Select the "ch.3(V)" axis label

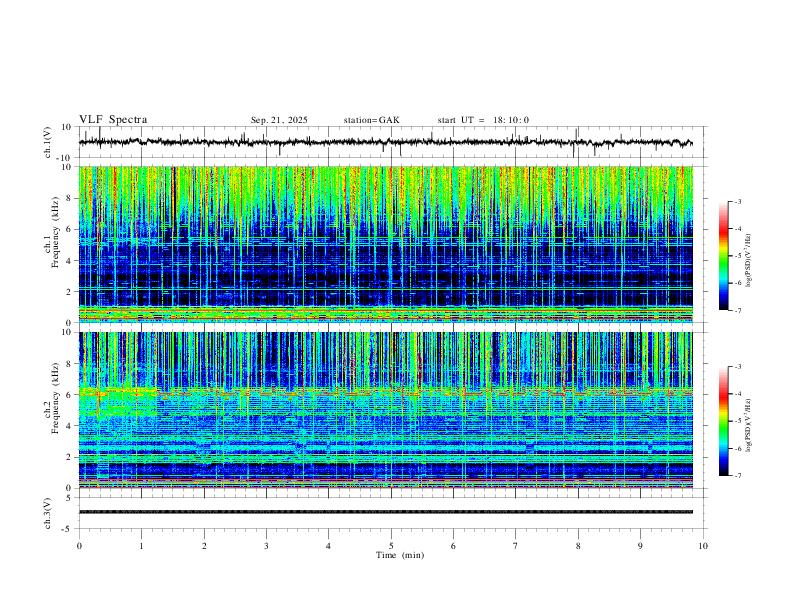(48, 513)
